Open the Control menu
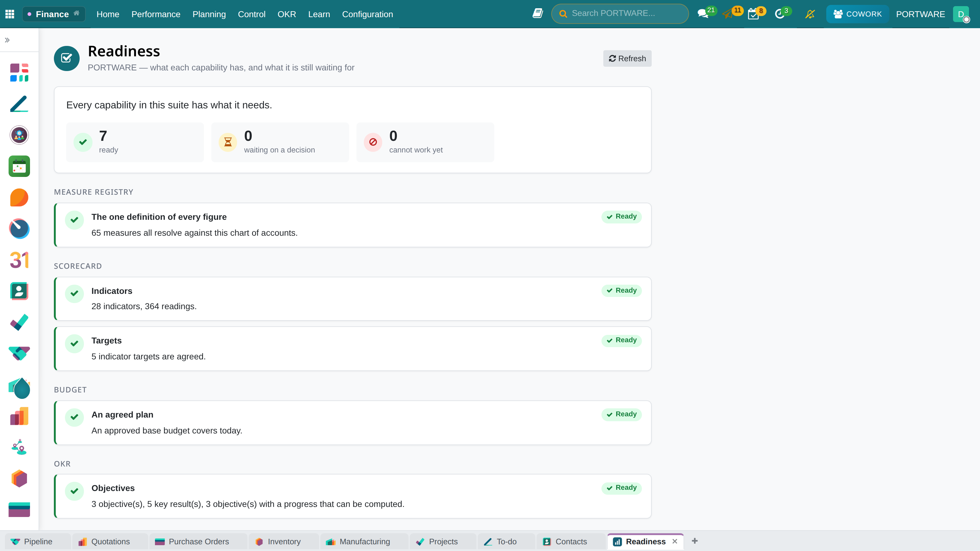This screenshot has height=551, width=980. 251,14
